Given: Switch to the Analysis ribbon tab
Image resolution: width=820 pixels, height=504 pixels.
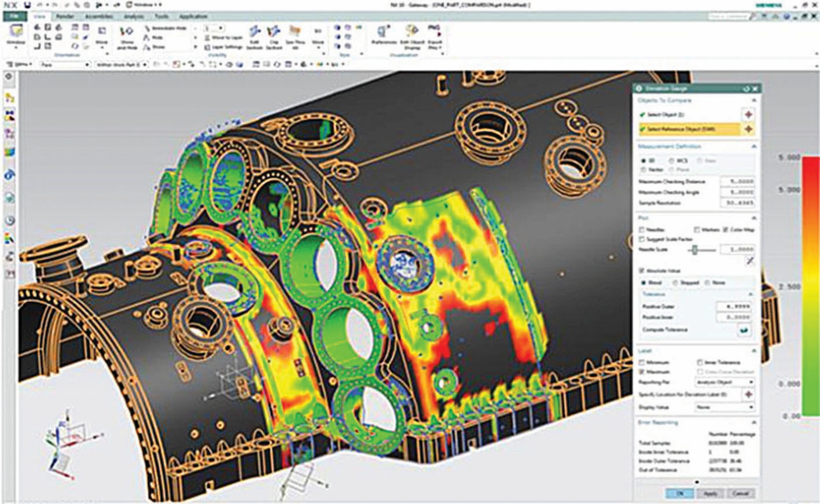Looking at the screenshot, I should [x=134, y=17].
